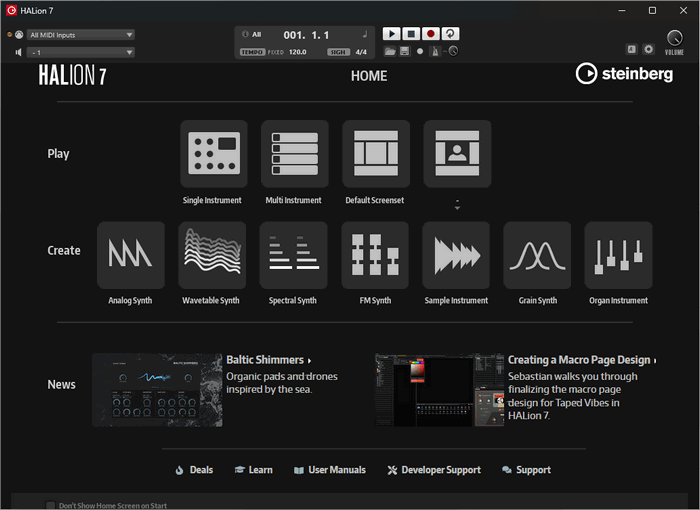
Task: Select the user screenset icon with person
Action: [457, 154]
